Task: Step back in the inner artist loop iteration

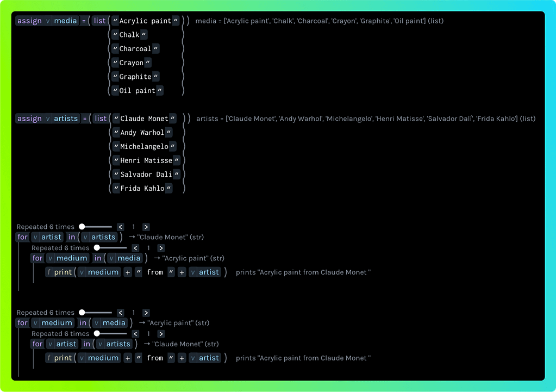Action: [x=135, y=334]
